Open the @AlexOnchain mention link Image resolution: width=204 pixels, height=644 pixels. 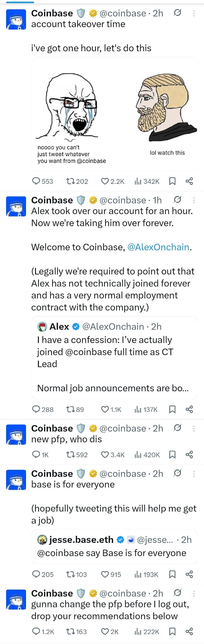coord(158,247)
